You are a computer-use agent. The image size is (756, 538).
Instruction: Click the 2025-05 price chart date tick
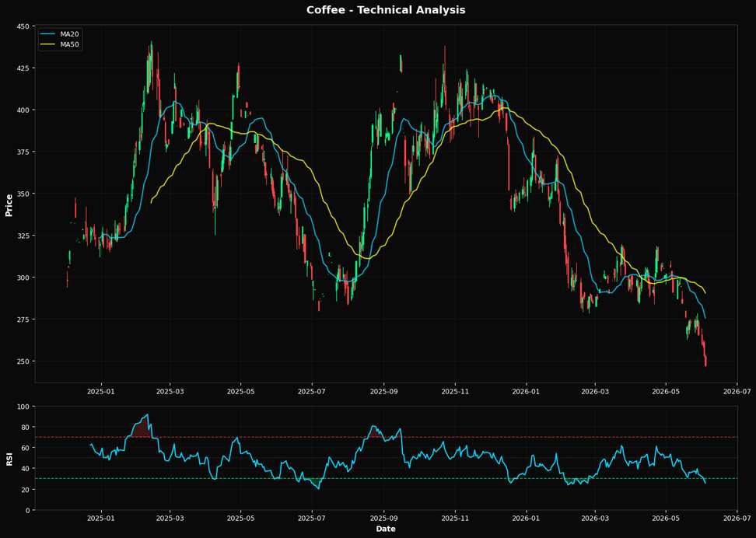(240, 391)
